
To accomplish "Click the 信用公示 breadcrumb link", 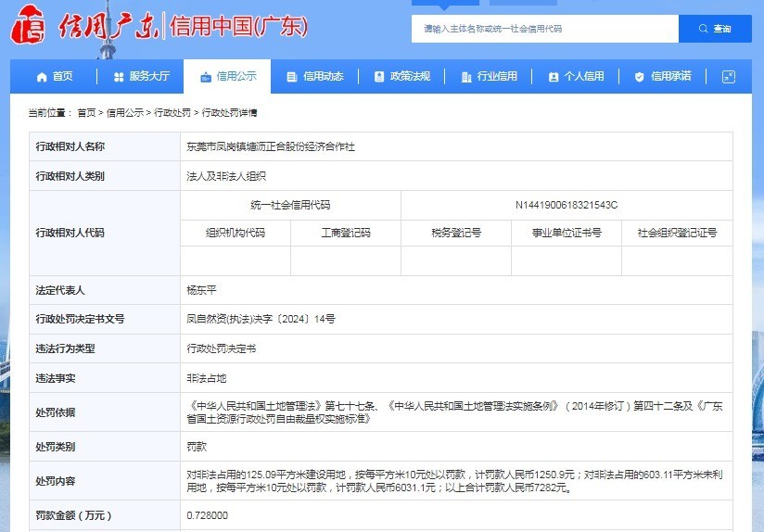I will click(x=124, y=113).
